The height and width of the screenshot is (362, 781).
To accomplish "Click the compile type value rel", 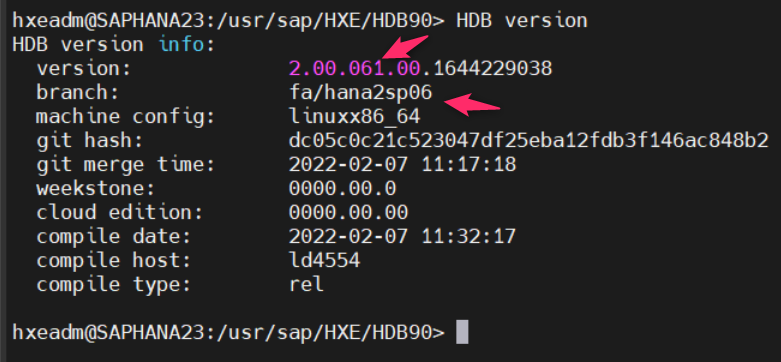I will click(x=306, y=285).
